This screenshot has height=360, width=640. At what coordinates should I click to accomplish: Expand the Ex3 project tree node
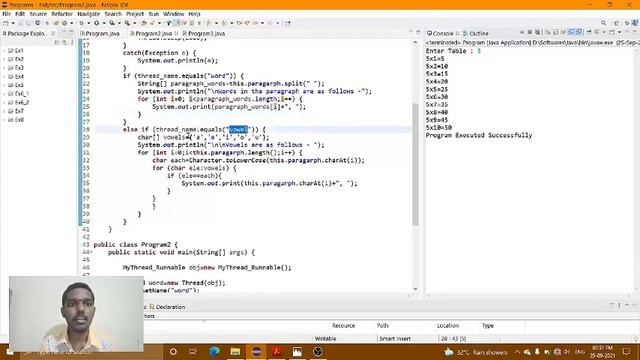(x=4, y=68)
